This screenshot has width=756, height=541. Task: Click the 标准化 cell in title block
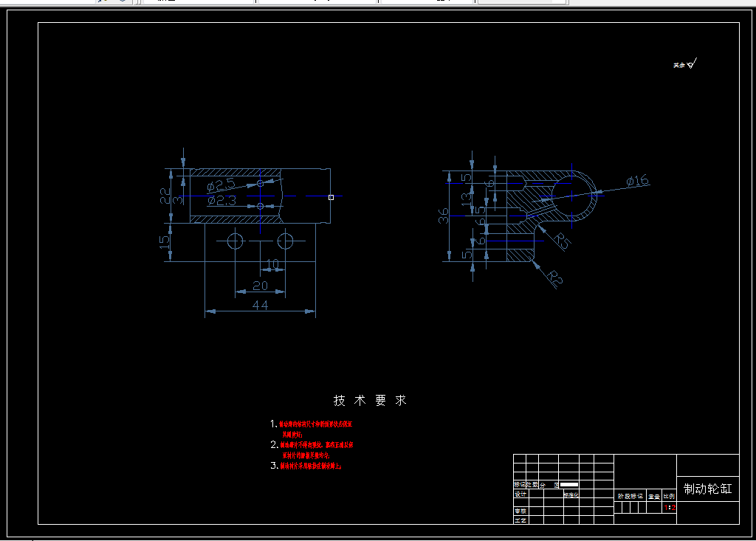click(571, 495)
